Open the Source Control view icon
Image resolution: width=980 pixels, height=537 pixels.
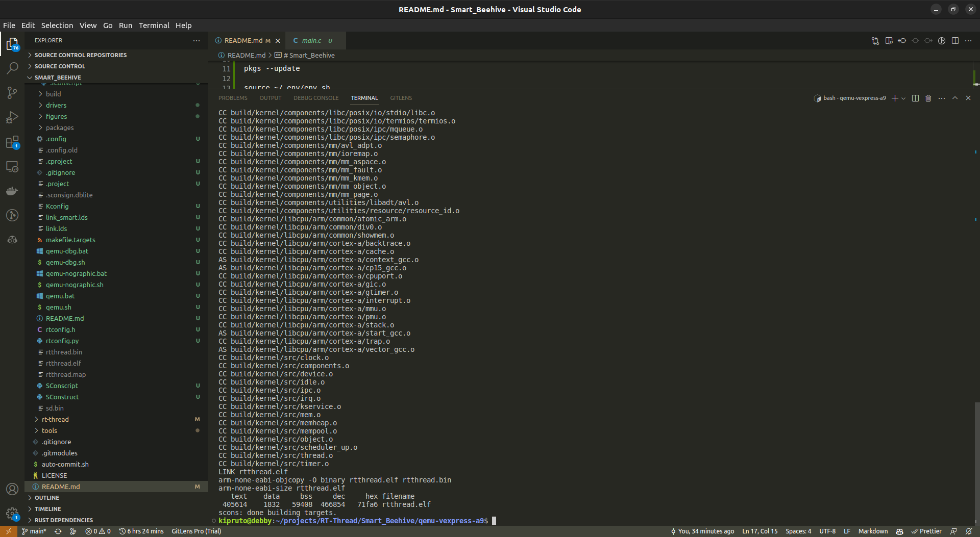[x=12, y=93]
